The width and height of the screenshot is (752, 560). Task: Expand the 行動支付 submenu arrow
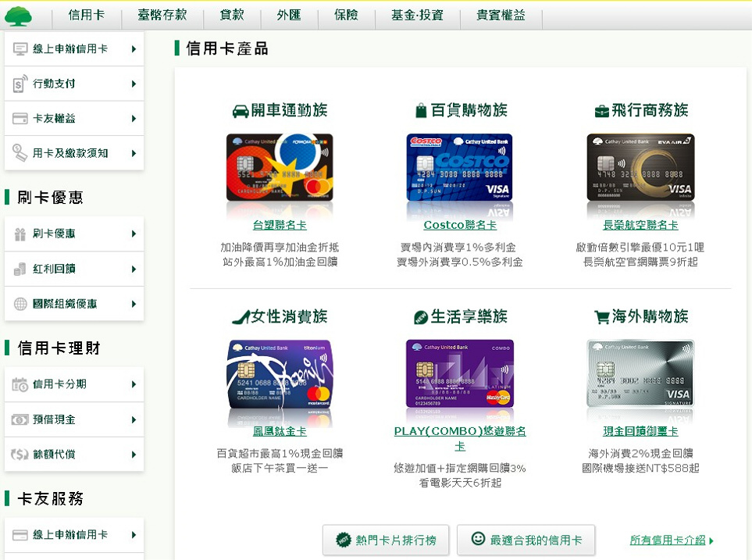134,84
